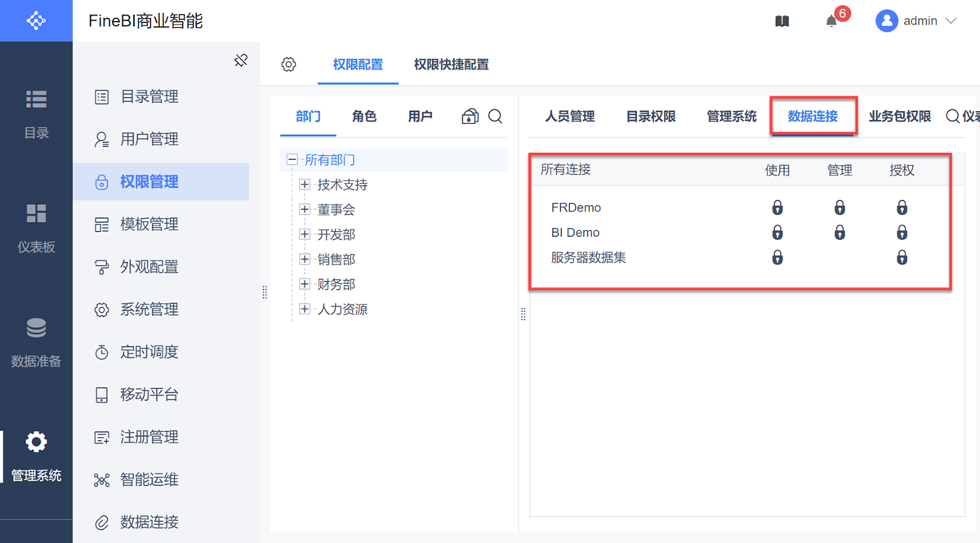Open 定时调度 in the side menu
980x543 pixels.
point(149,352)
